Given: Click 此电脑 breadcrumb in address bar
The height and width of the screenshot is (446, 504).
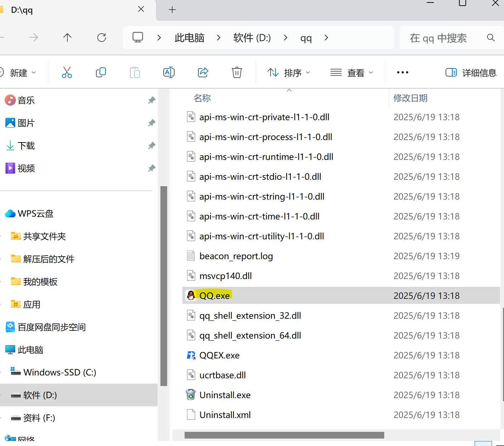Looking at the screenshot, I should tap(189, 38).
